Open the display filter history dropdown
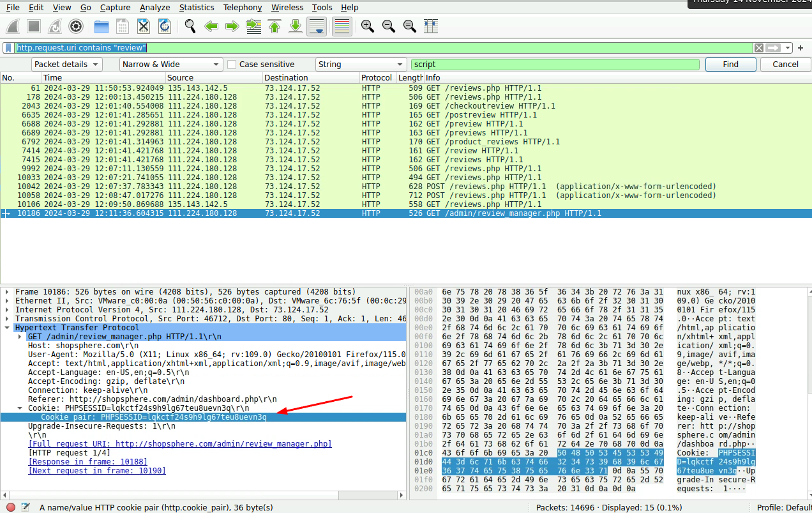The width and height of the screenshot is (812, 513). click(788, 48)
